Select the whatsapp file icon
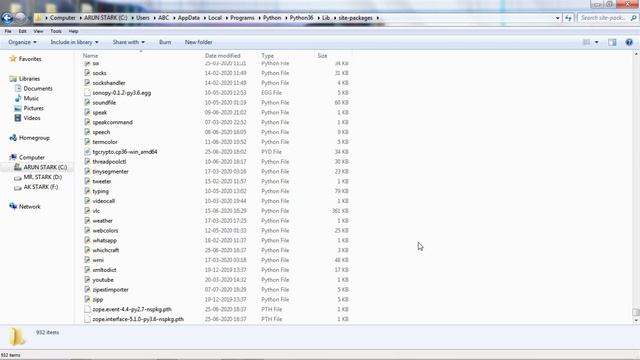The width and height of the screenshot is (640, 360). click(87, 240)
